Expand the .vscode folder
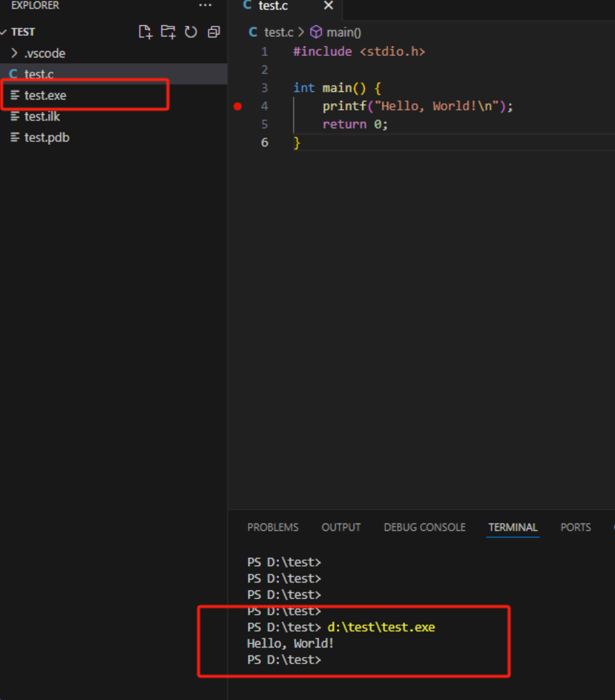 14,53
